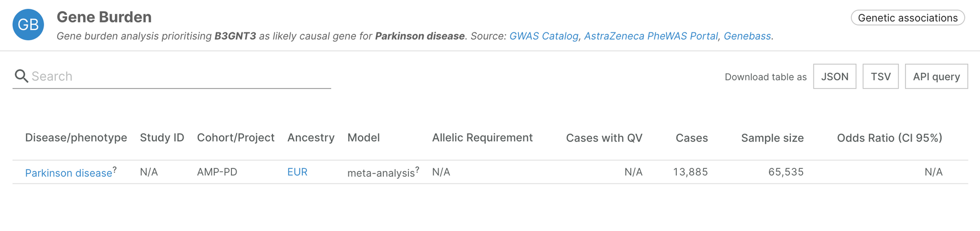Download table as JSON
The image size is (980, 231).
[x=834, y=76]
